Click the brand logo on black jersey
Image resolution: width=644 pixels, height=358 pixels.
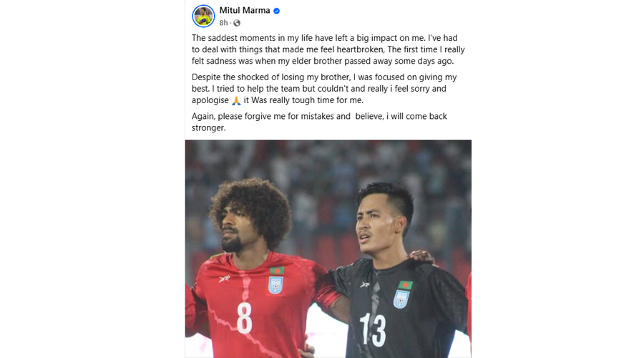click(364, 285)
